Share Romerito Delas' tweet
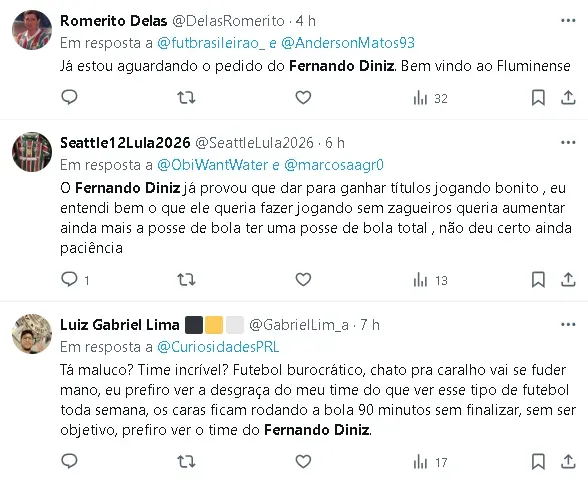Viewport: 588px width, 481px height. click(568, 97)
